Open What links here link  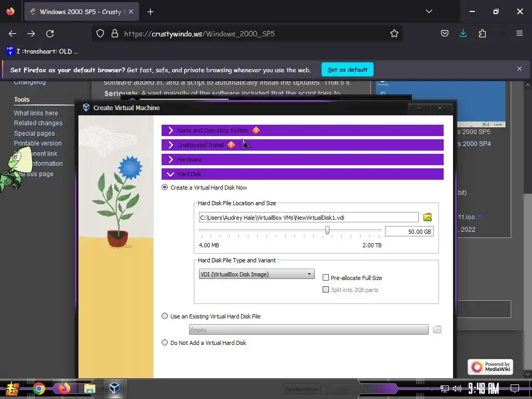(36, 113)
